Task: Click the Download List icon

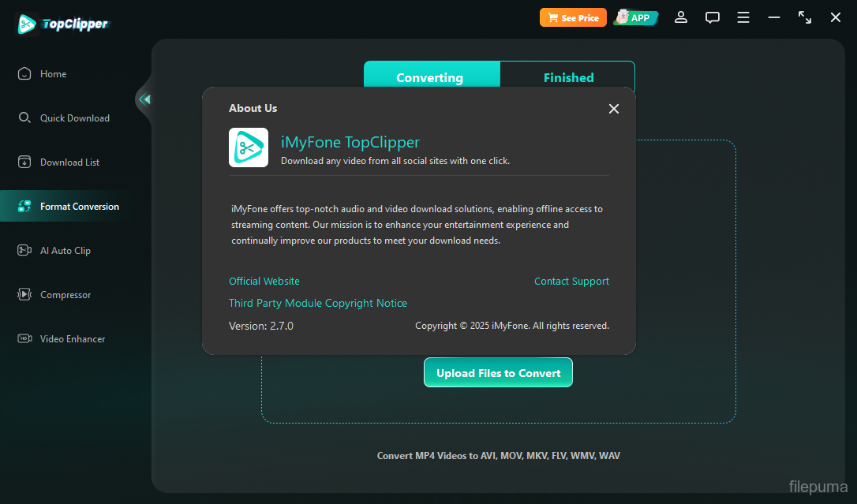Action: [24, 162]
